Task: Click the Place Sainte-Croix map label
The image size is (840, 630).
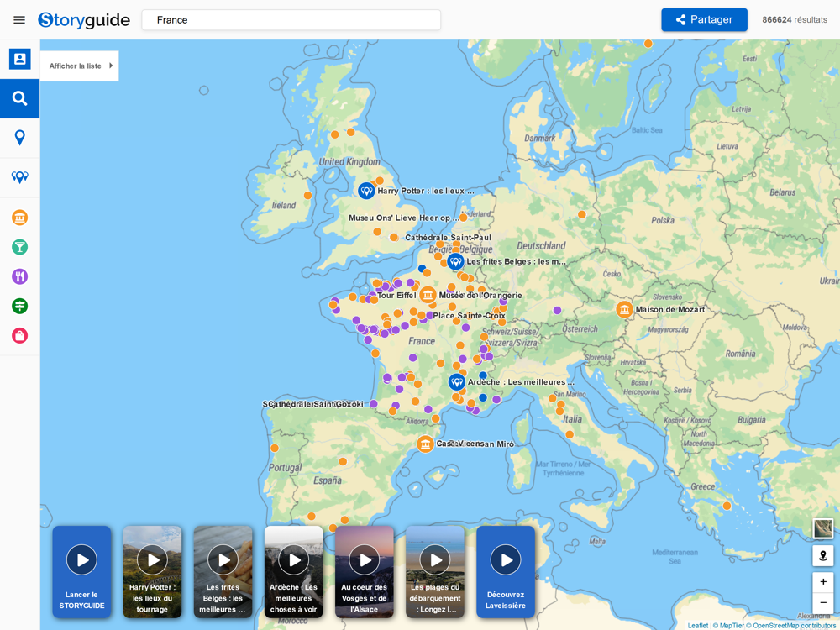Action: click(x=470, y=316)
